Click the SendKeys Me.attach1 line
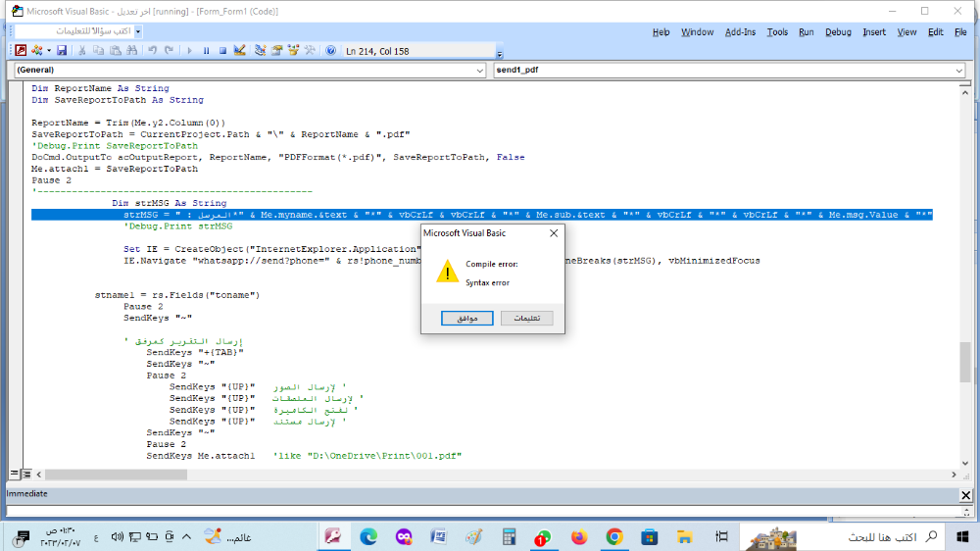The width and height of the screenshot is (980, 551). (x=201, y=456)
